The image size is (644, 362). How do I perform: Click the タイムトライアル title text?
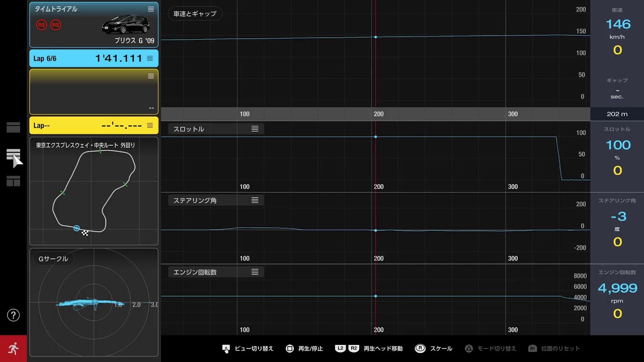(56, 9)
